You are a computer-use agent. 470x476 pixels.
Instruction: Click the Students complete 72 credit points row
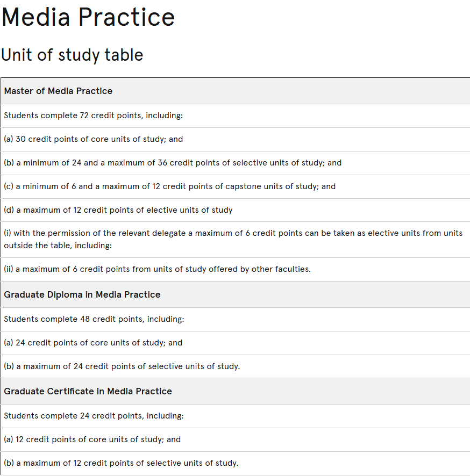235,116
